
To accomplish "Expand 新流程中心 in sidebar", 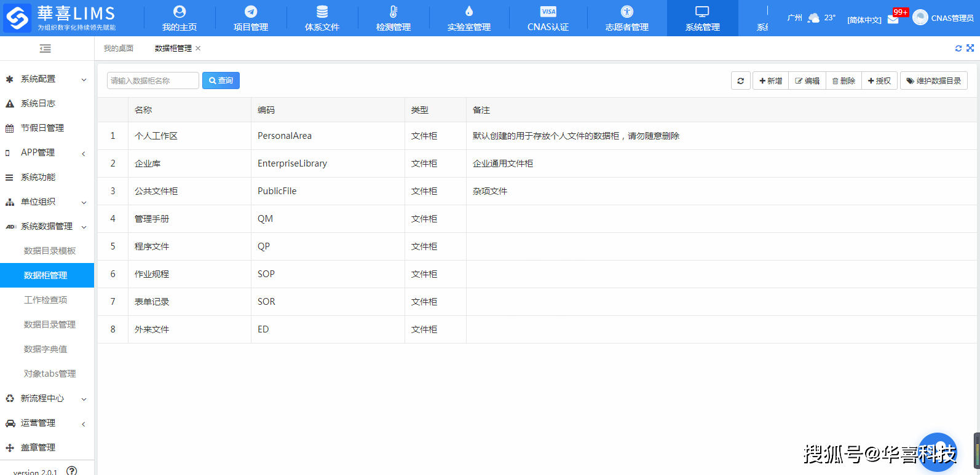I will [47, 398].
